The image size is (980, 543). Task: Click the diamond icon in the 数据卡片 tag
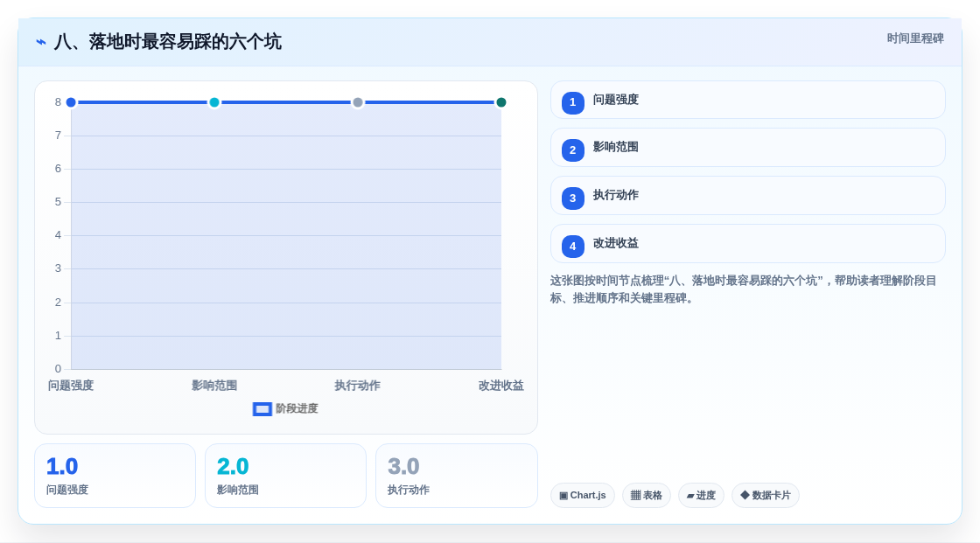(745, 495)
